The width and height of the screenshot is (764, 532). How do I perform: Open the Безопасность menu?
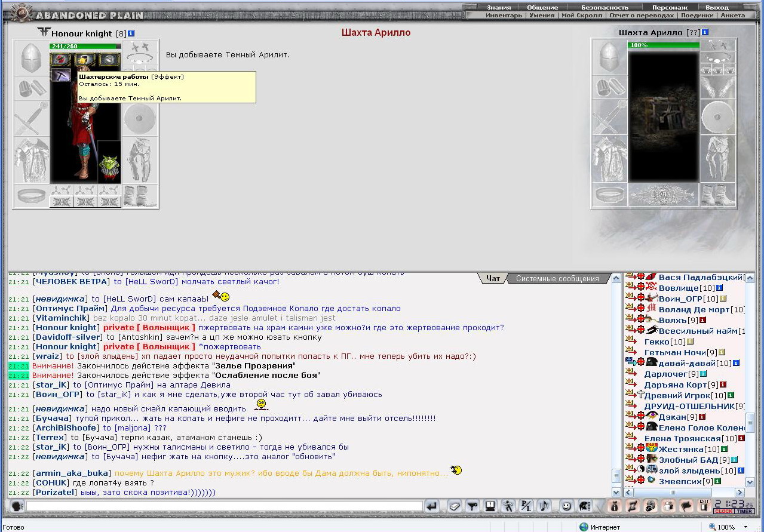pyautogui.click(x=605, y=7)
